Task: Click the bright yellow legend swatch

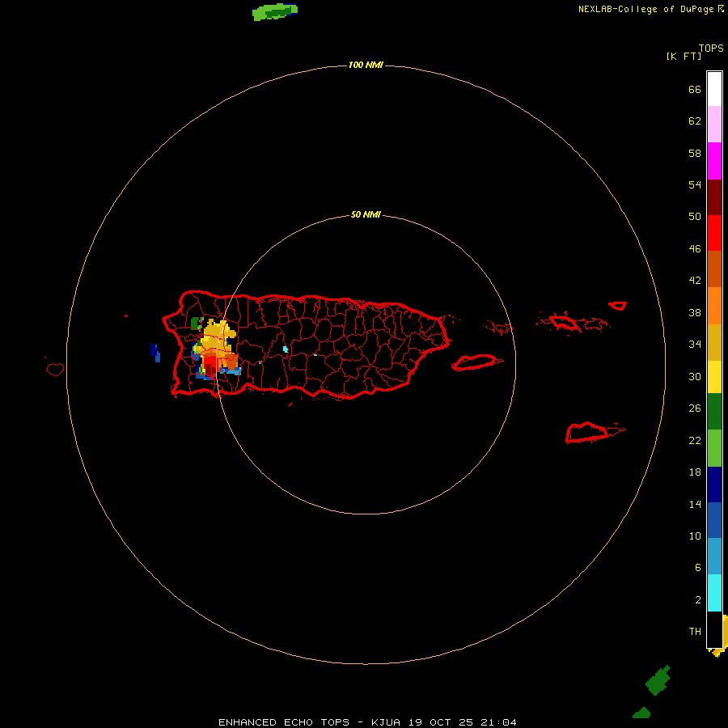Action: pyautogui.click(x=714, y=376)
